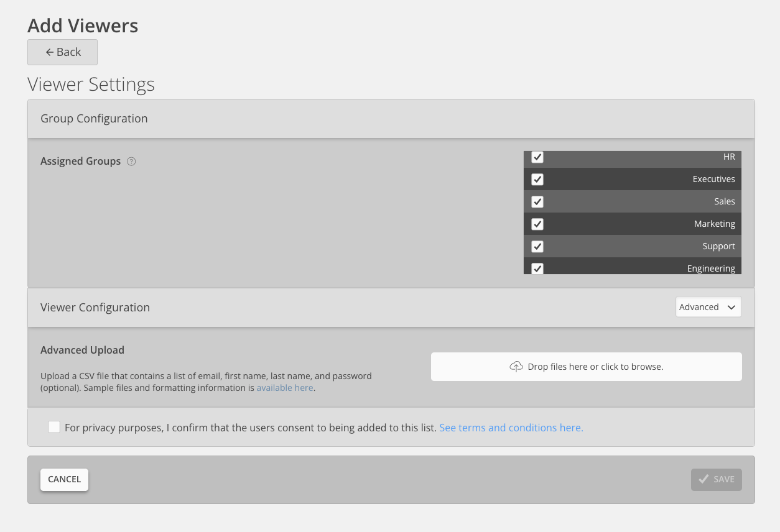This screenshot has width=780, height=532.
Task: Click the help icon beside Assigned Groups
Action: [x=131, y=162]
